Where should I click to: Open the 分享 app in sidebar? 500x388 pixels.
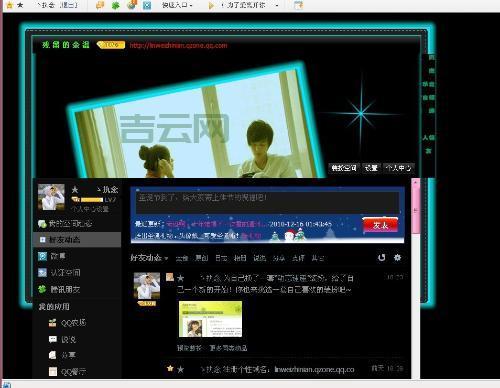[62, 355]
